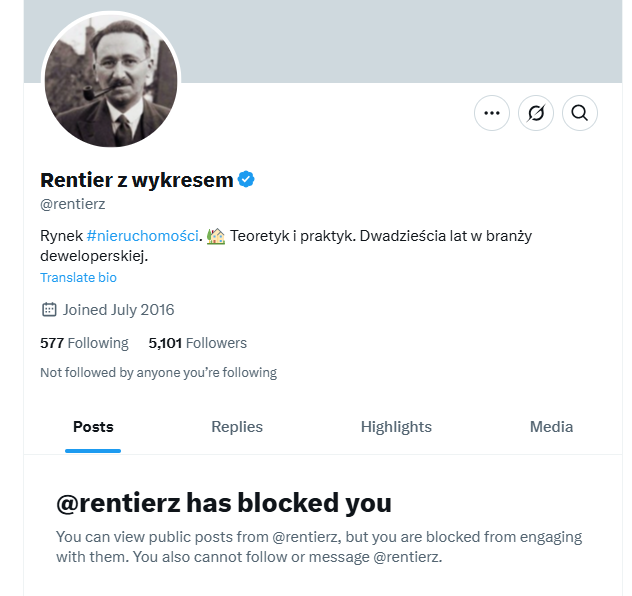Viewport: 632px width, 596px height.
Task: Click the calendar icon beside Joined date
Action: pos(49,310)
